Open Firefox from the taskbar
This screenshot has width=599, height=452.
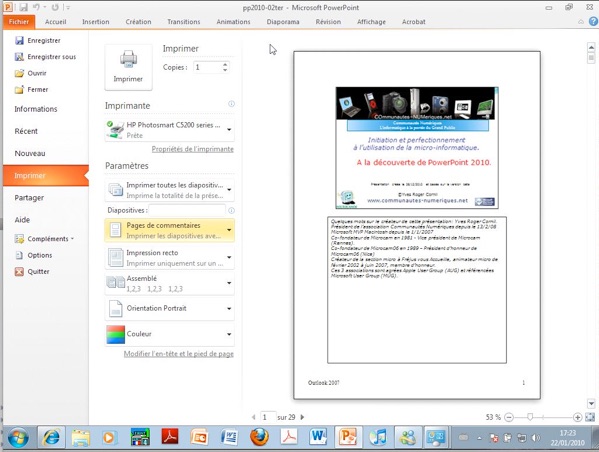coord(259,437)
